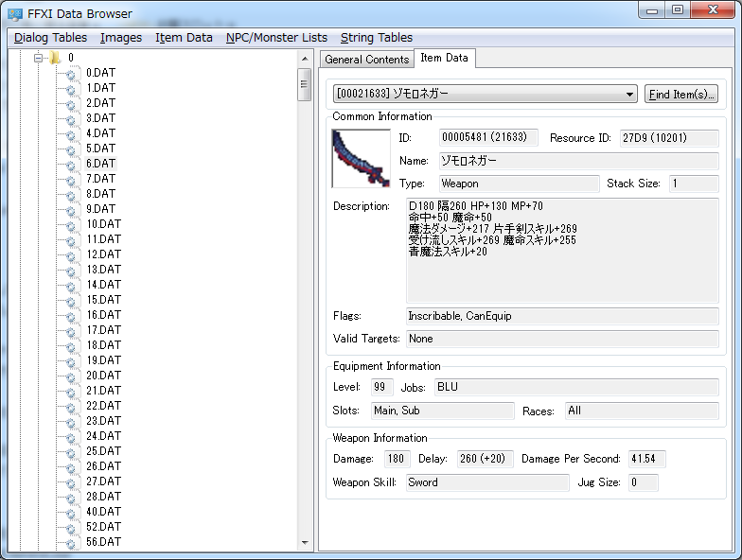Click the sword item image thumbnail

click(x=362, y=159)
